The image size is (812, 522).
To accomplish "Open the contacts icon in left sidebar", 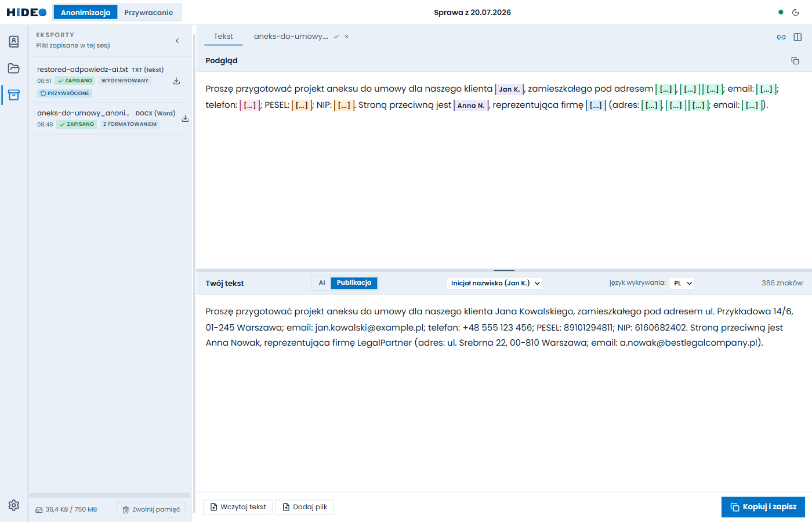I will pyautogui.click(x=14, y=41).
